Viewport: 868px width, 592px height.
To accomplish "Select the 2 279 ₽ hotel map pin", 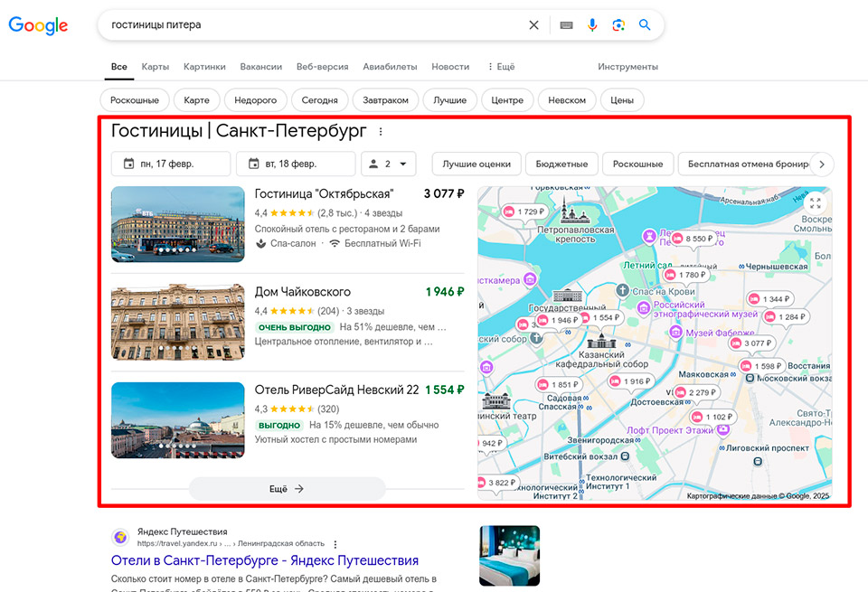I will pyautogui.click(x=695, y=391).
